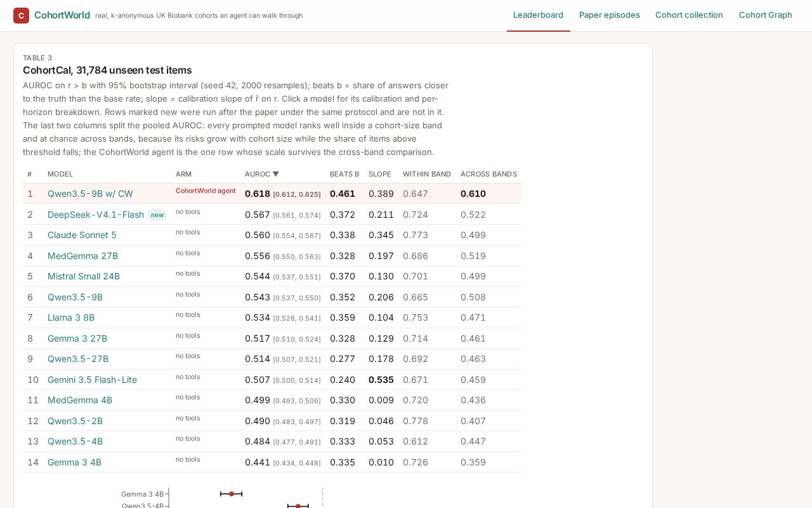
Task: Open Qwen3.5-9B w/ CW model breakdown
Action: pyautogui.click(x=90, y=194)
